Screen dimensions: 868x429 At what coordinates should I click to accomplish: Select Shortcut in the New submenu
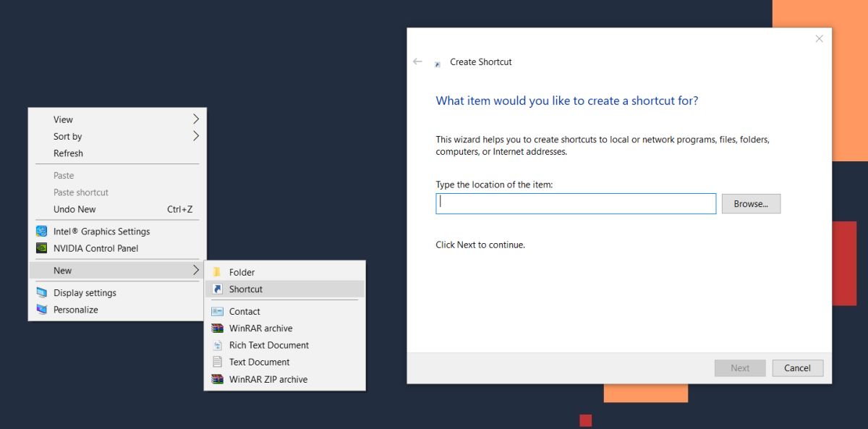pos(246,289)
